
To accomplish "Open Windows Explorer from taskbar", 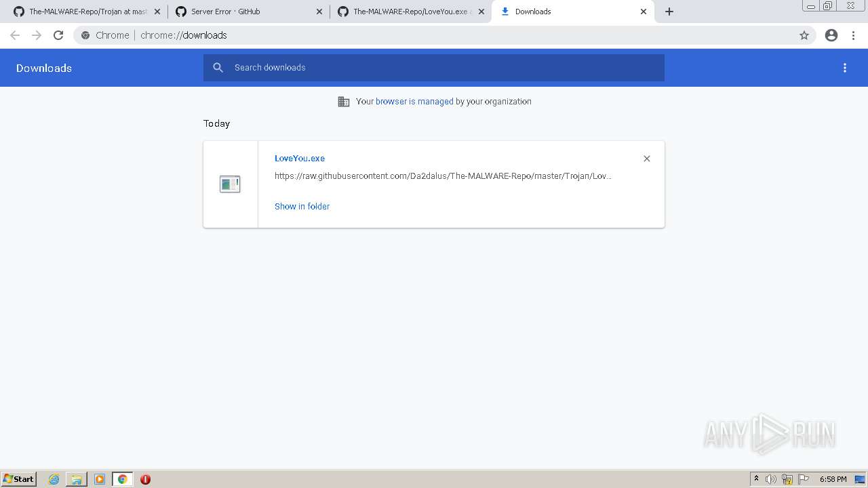I will click(x=77, y=479).
